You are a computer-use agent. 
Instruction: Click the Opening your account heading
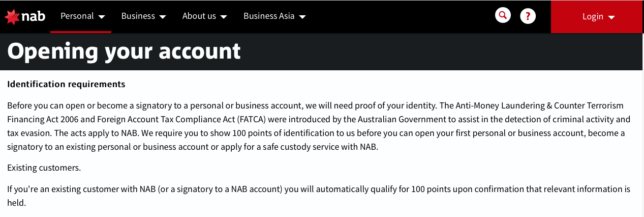(x=124, y=51)
